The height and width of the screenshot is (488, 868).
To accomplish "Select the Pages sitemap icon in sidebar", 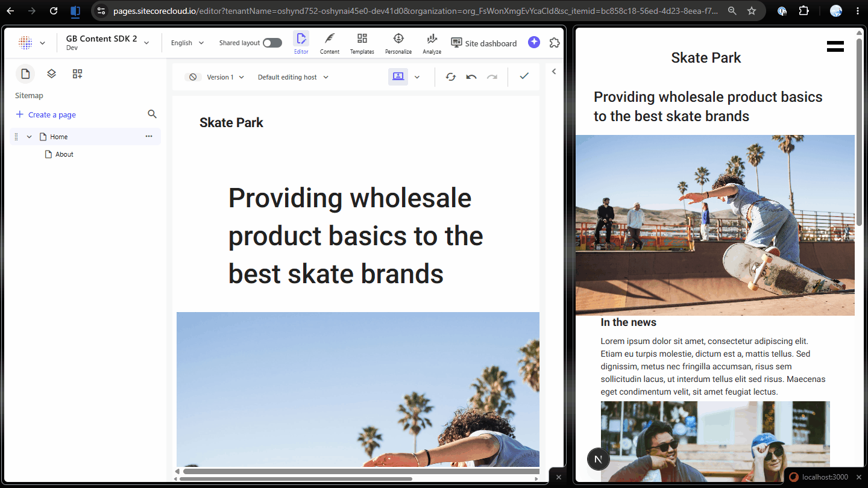I will coord(25,74).
